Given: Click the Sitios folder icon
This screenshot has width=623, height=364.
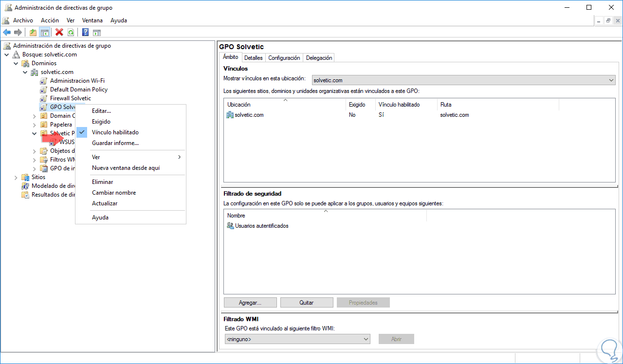Looking at the screenshot, I should [x=25, y=177].
